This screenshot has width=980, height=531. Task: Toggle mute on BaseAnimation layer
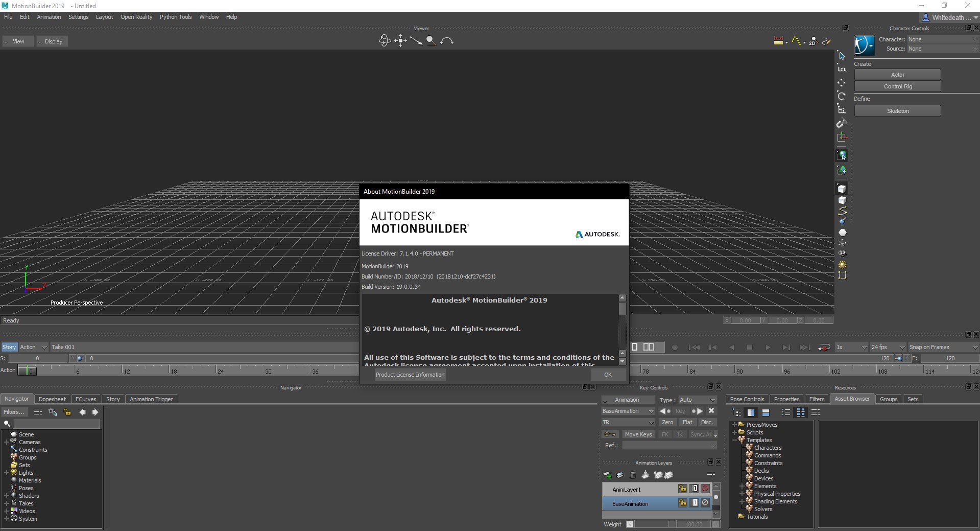705,503
